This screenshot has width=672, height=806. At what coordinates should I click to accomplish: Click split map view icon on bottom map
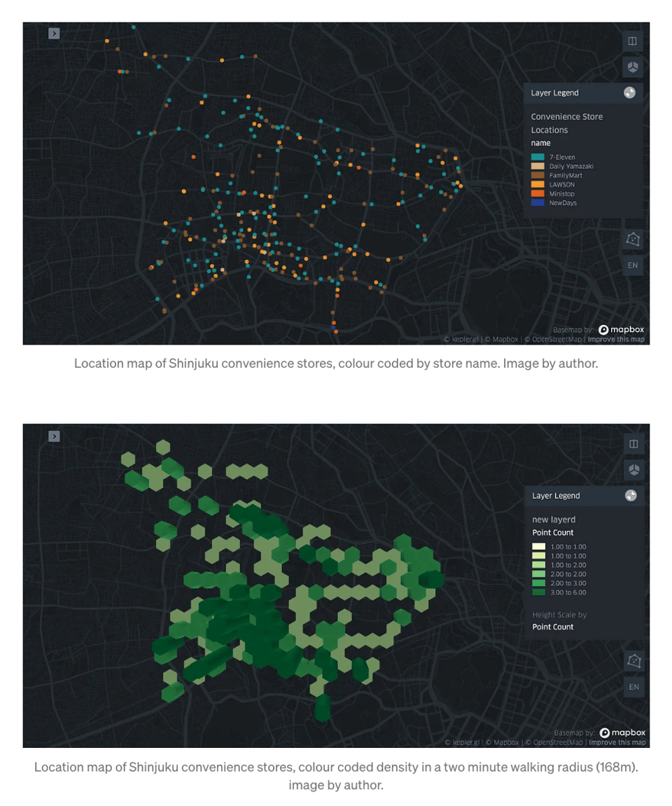(633, 444)
